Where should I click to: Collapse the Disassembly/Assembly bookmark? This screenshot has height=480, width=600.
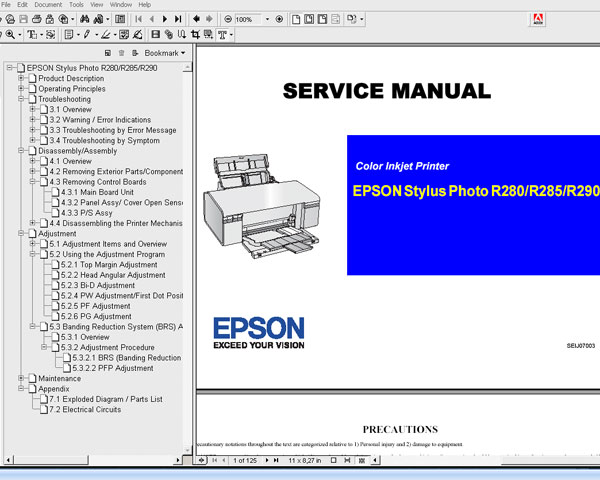[21, 150]
